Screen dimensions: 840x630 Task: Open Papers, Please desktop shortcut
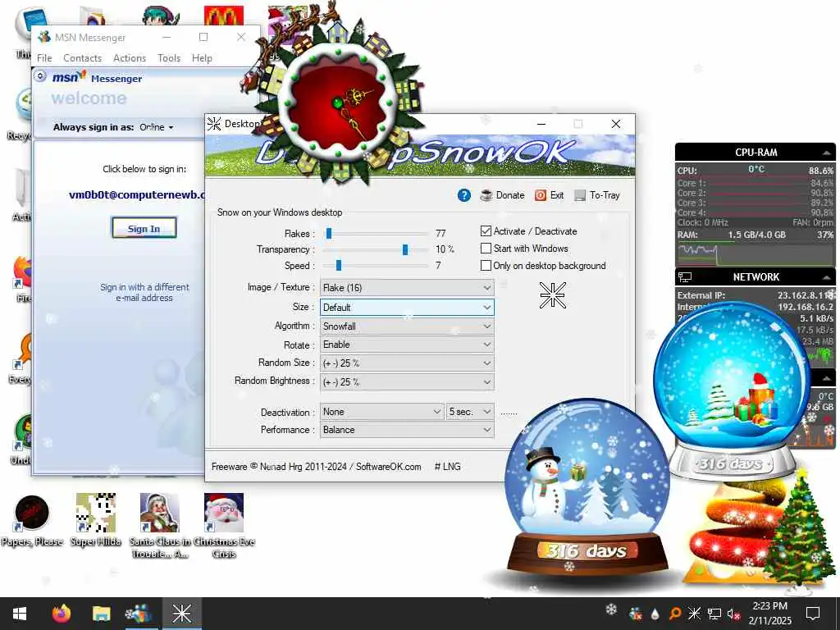coord(32,521)
